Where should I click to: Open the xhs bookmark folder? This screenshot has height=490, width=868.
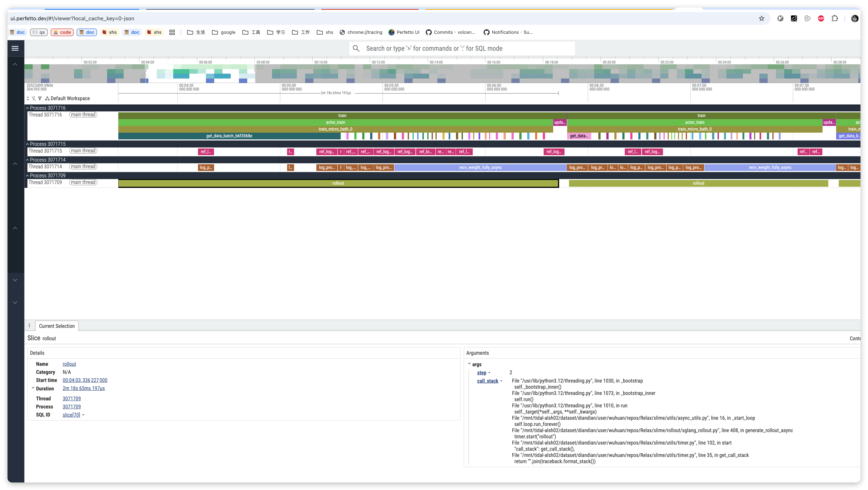tap(325, 32)
